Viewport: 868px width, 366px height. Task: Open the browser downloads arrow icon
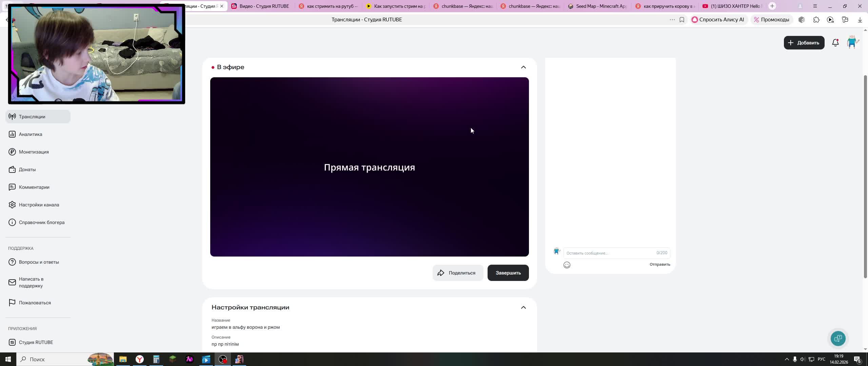(x=860, y=20)
